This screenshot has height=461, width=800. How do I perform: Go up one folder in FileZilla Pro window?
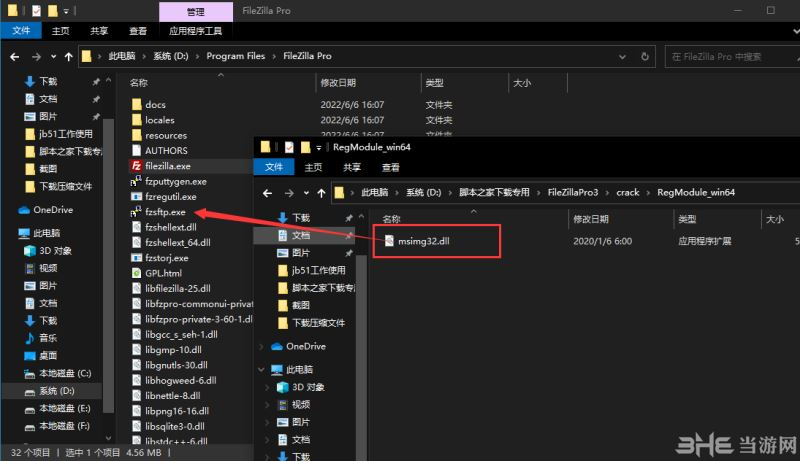pyautogui.click(x=68, y=57)
